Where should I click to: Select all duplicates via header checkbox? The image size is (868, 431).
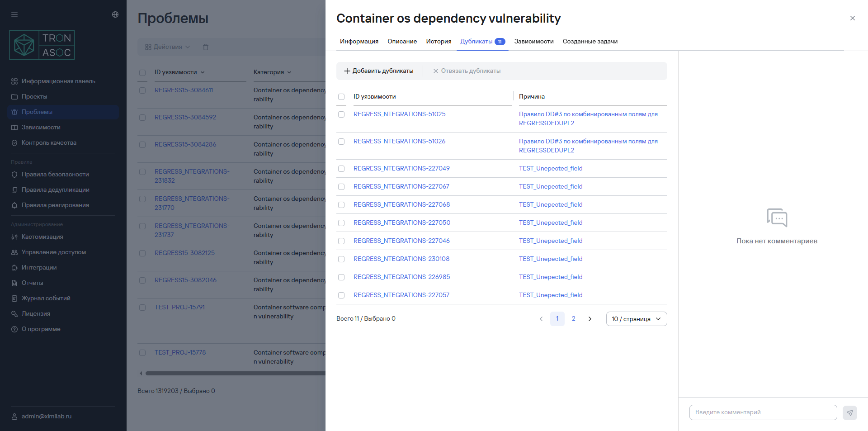[x=341, y=97]
